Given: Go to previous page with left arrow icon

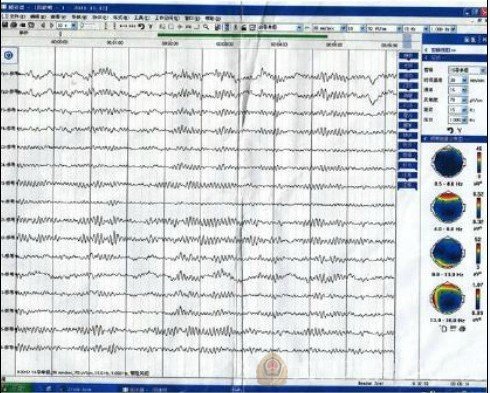Looking at the screenshot, I should pos(43,26).
